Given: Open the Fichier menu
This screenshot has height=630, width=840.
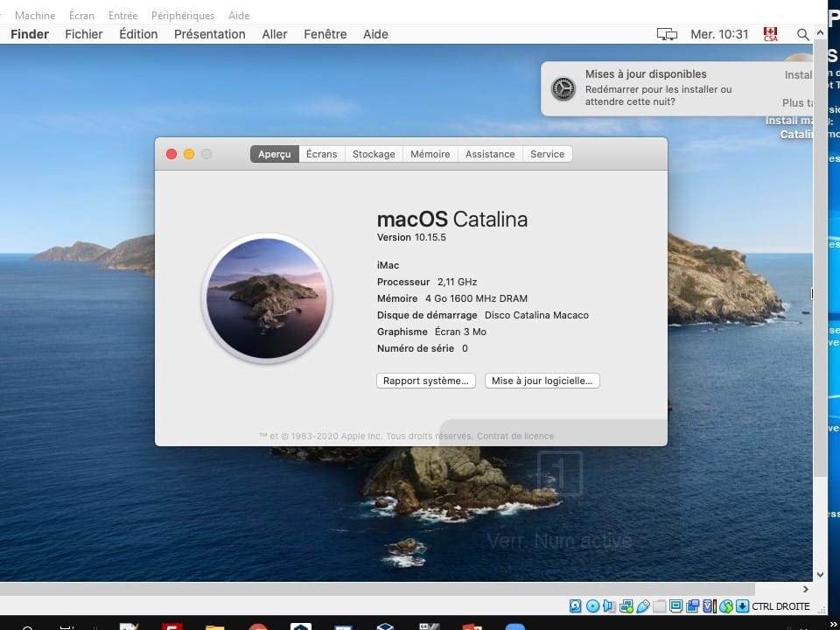Looking at the screenshot, I should (84, 34).
